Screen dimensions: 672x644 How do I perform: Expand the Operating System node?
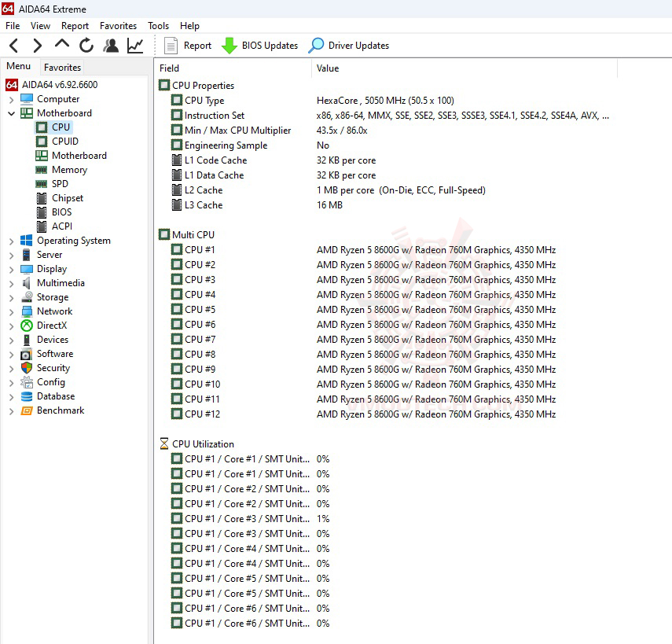(x=12, y=241)
